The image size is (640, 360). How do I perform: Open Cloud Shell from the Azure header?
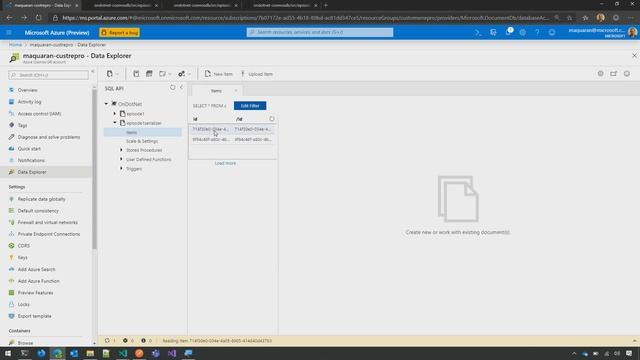coord(478,32)
